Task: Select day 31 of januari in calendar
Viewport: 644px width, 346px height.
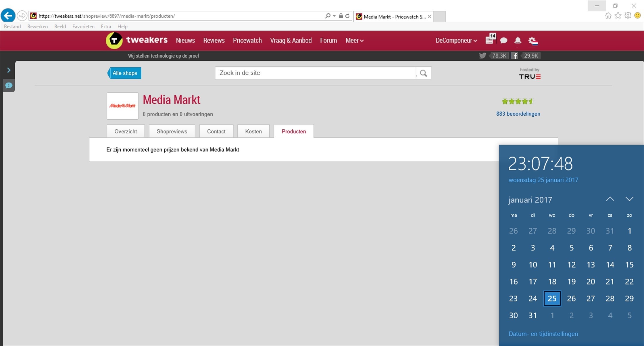Action: pyautogui.click(x=533, y=316)
